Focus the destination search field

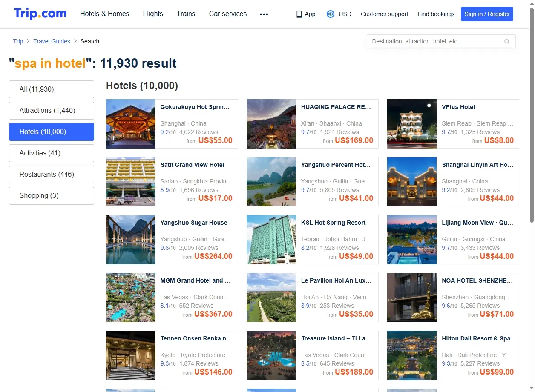[x=441, y=41]
